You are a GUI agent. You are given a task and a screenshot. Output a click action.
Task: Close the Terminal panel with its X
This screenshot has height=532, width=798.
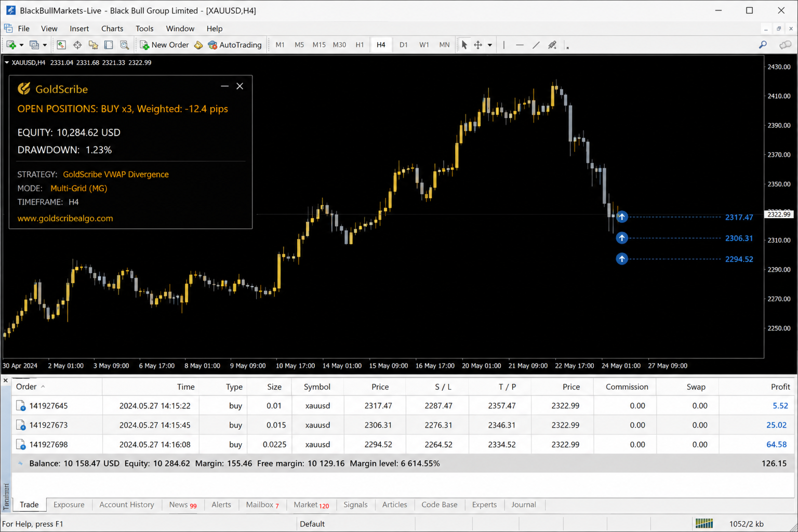(x=6, y=380)
